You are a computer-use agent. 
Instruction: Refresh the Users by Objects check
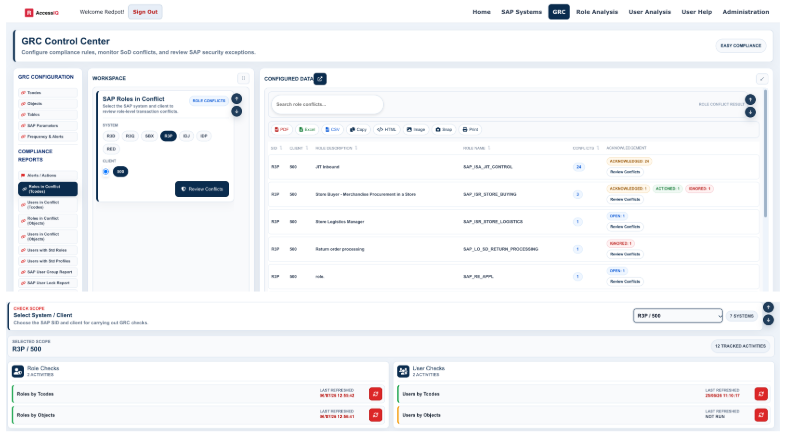point(761,415)
